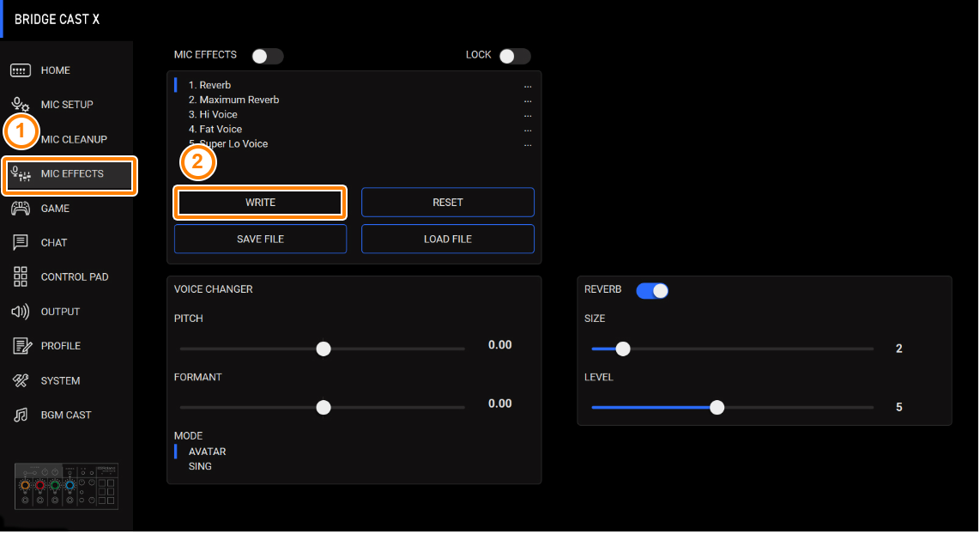980x534 pixels.
Task: Select SING voice changer mode
Action: [x=200, y=467]
